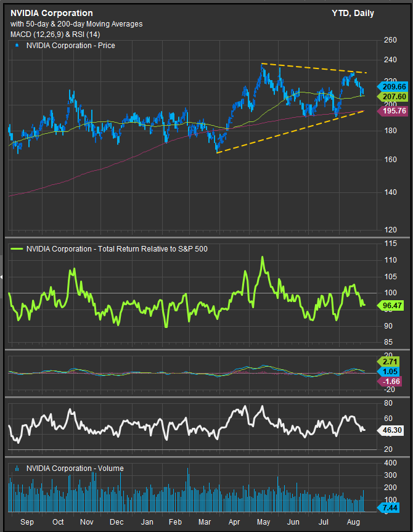Click the Feb label on the time axis

point(175,522)
